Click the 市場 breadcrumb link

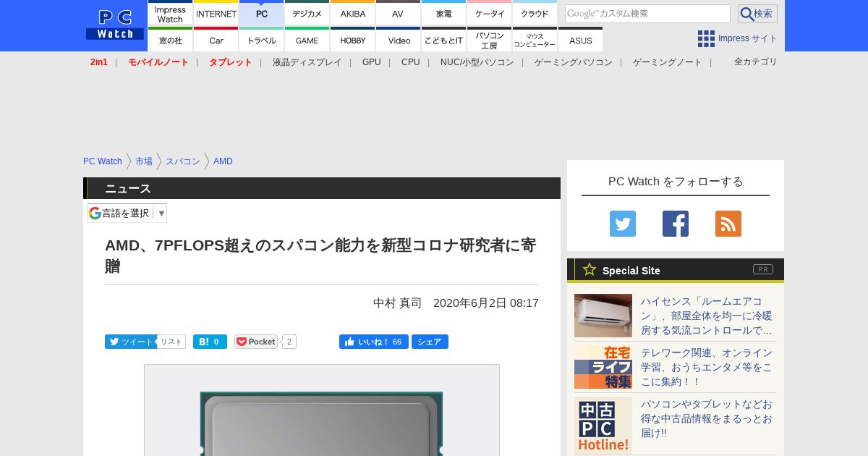click(144, 161)
